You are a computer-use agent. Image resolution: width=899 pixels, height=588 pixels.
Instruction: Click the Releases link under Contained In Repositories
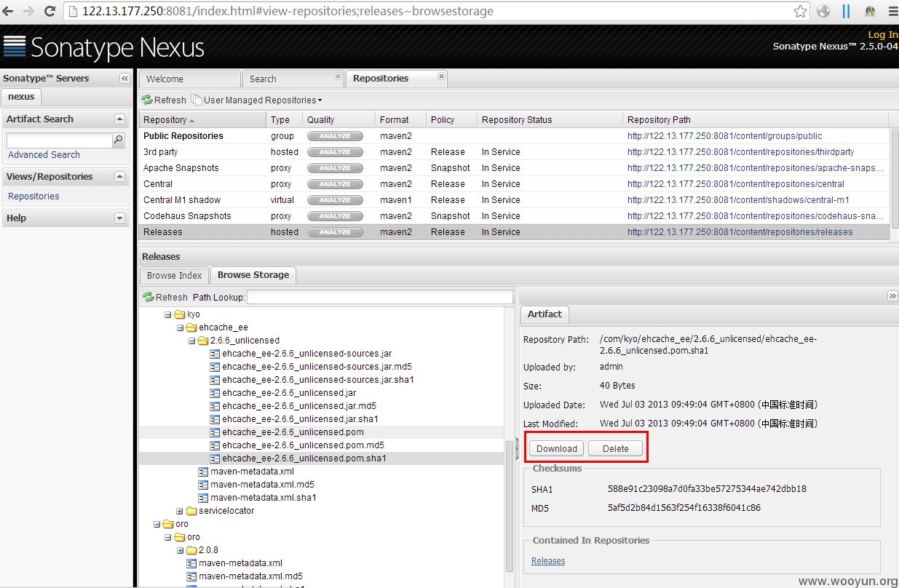[x=548, y=560]
